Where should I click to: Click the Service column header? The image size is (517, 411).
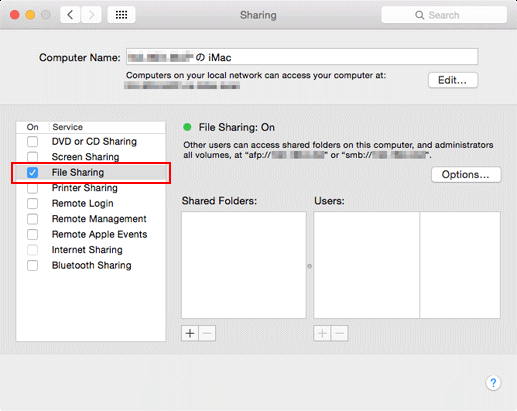(107, 127)
